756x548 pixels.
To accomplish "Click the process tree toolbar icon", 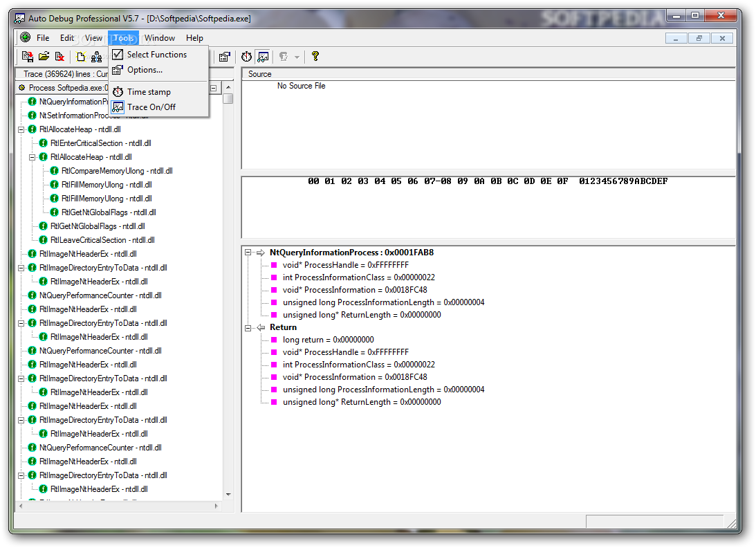I will (96, 57).
